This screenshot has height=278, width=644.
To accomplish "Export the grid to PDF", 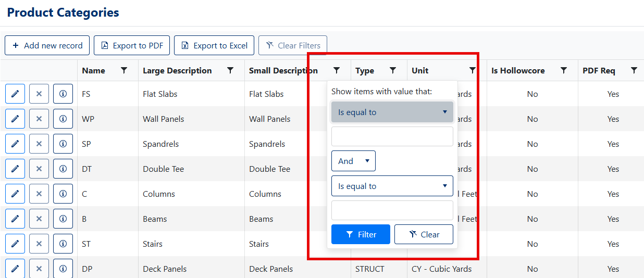I will coord(132,45).
